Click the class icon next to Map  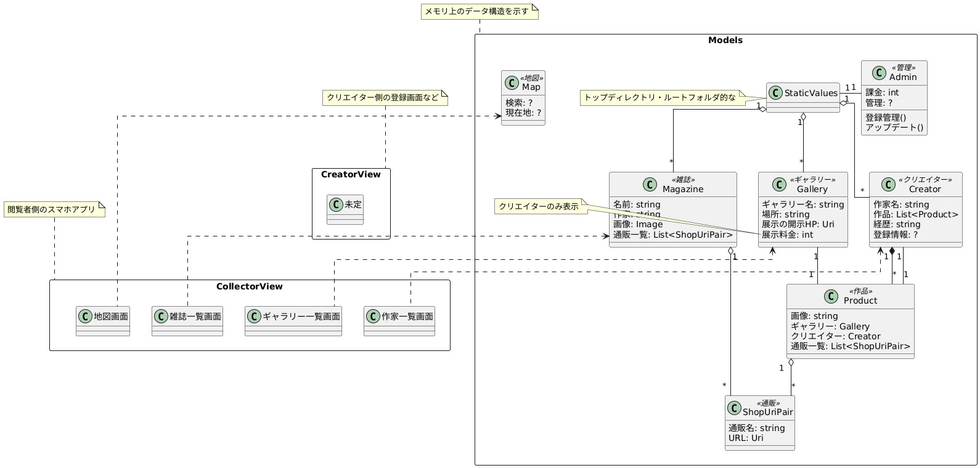coord(513,84)
